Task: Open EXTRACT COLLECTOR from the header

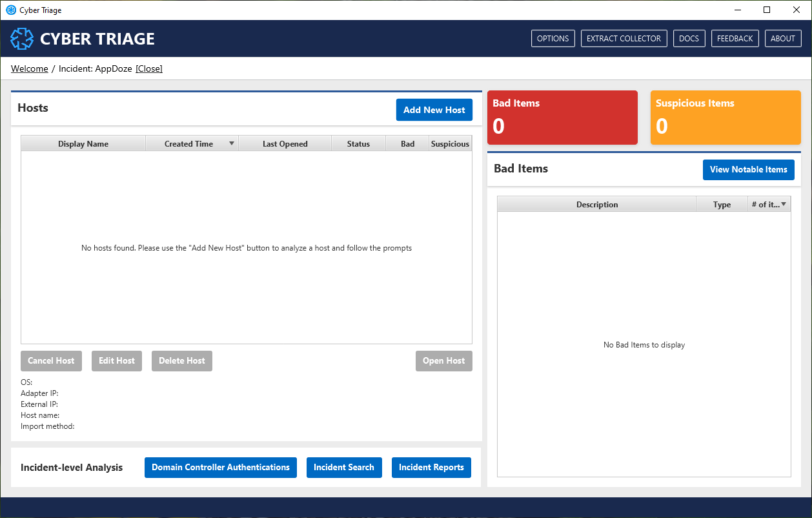Action: (624, 39)
